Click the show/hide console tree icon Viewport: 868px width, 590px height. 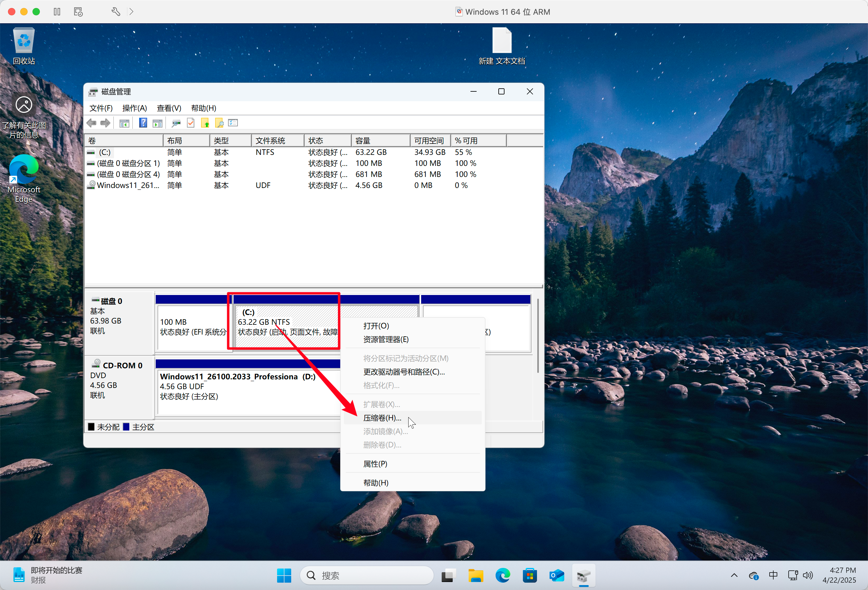pyautogui.click(x=124, y=123)
